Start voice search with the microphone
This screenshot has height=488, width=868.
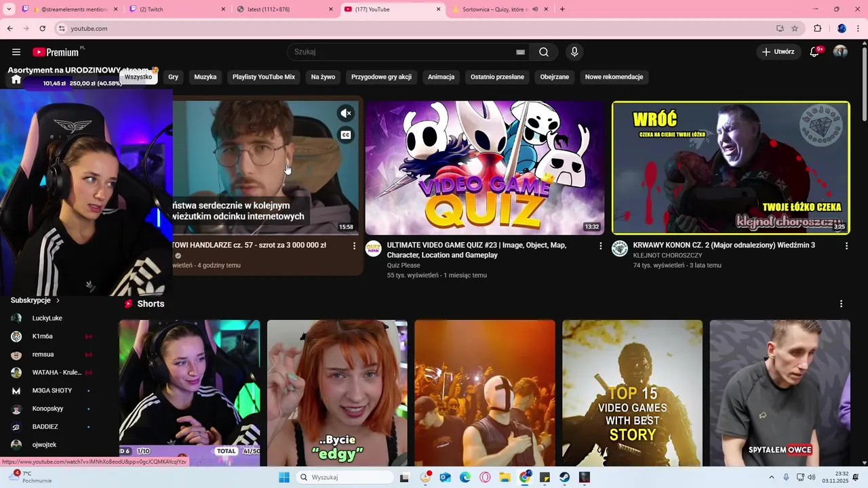click(574, 52)
